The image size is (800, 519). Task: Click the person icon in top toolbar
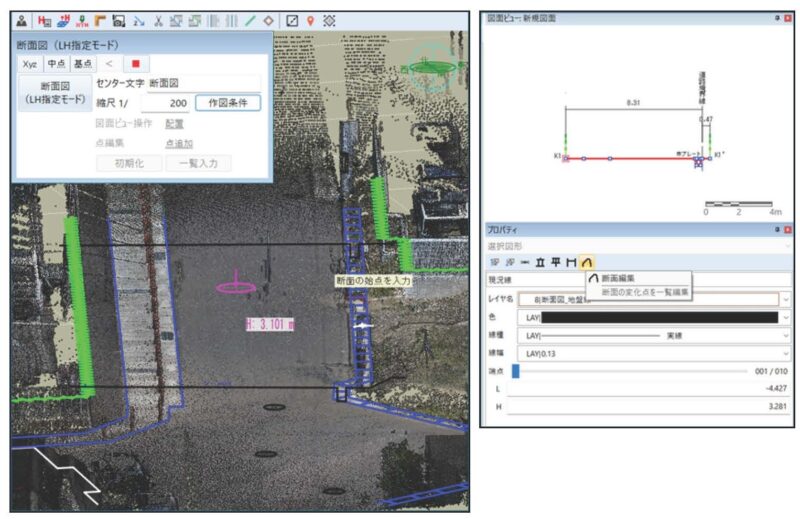coord(21,20)
